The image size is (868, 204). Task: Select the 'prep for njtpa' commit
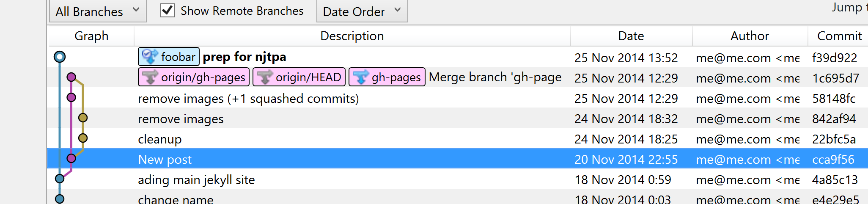coord(244,57)
